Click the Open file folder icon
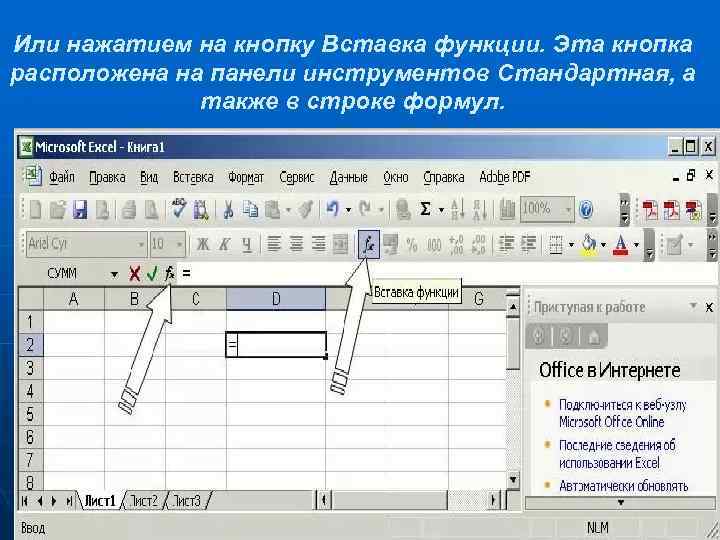This screenshot has width=720, height=540. click(x=57, y=210)
